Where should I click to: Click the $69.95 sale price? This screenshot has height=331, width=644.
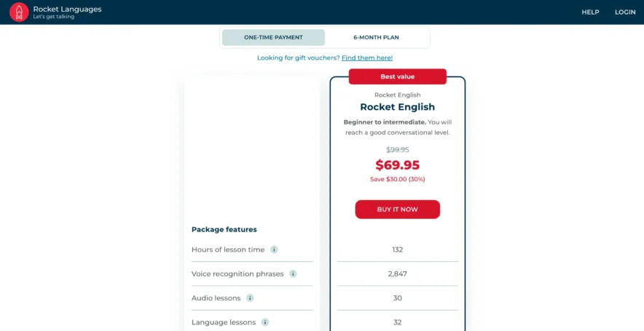point(397,165)
